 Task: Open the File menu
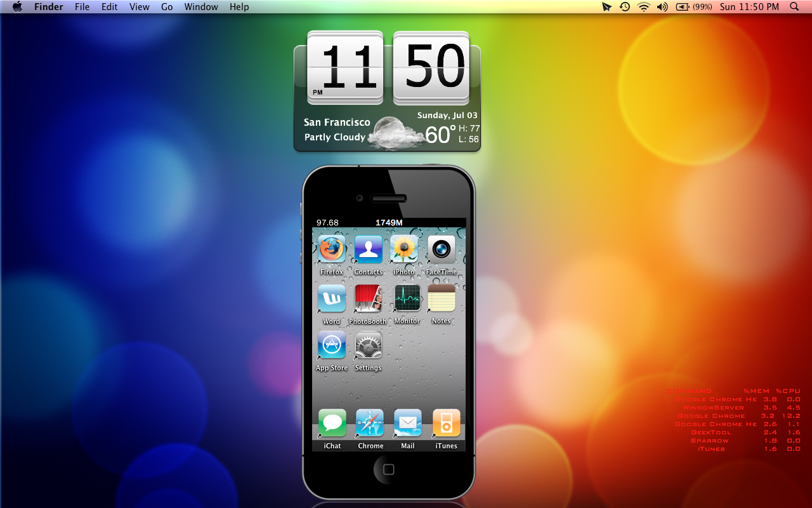click(82, 7)
